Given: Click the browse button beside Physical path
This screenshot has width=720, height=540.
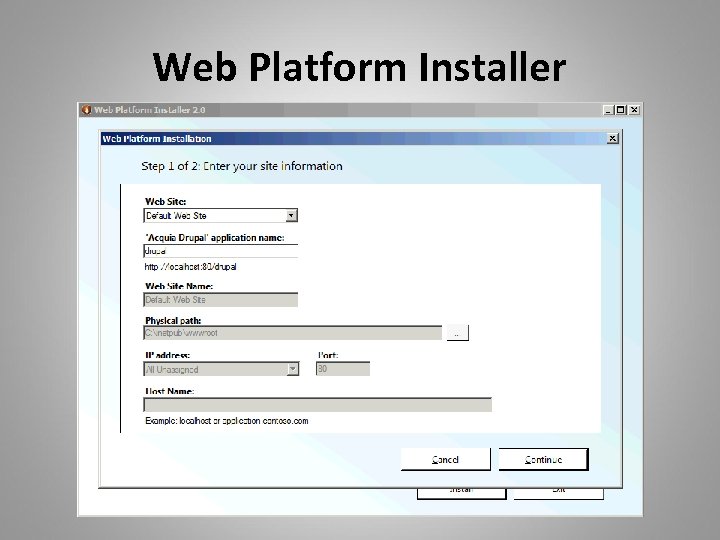Looking at the screenshot, I should click(x=457, y=333).
